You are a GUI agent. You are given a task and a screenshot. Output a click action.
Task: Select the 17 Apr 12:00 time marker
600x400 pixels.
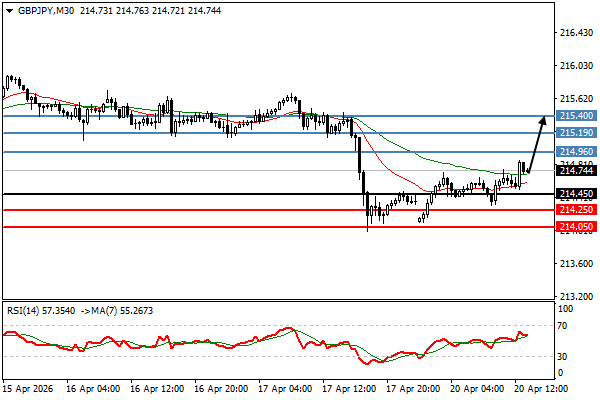point(347,387)
